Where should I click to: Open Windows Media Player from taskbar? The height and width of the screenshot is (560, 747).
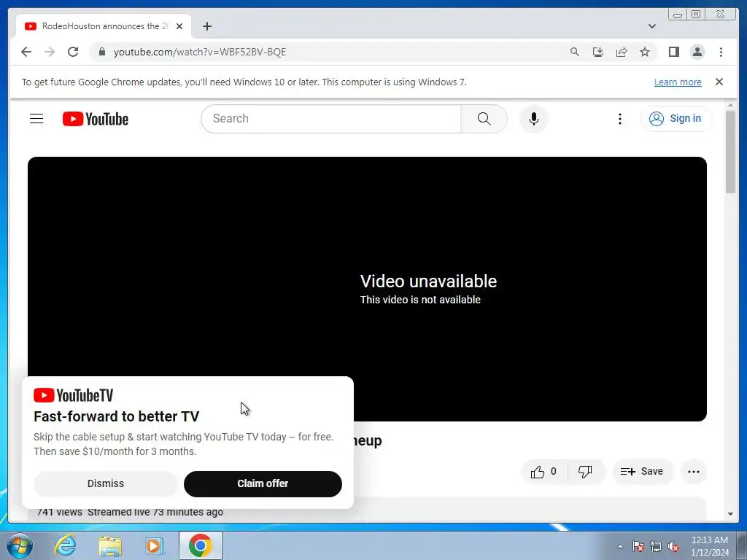point(154,545)
